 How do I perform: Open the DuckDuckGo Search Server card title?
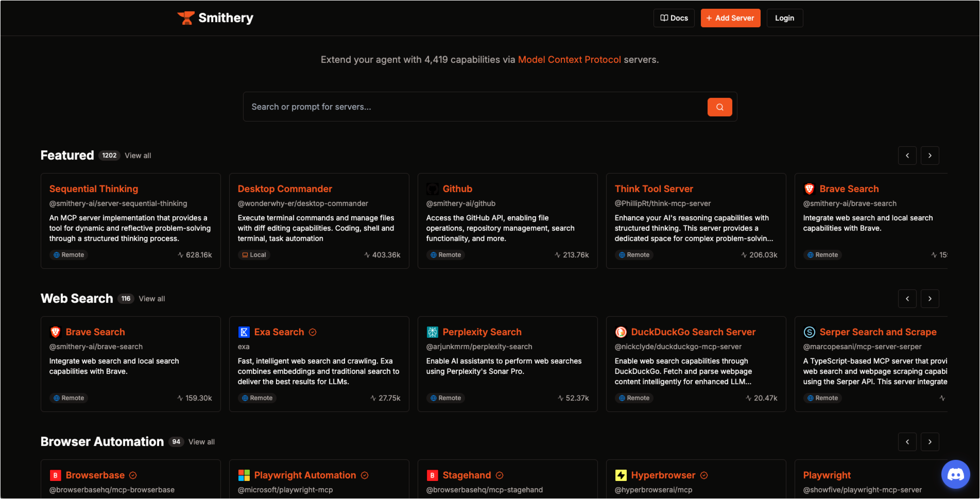click(x=693, y=332)
